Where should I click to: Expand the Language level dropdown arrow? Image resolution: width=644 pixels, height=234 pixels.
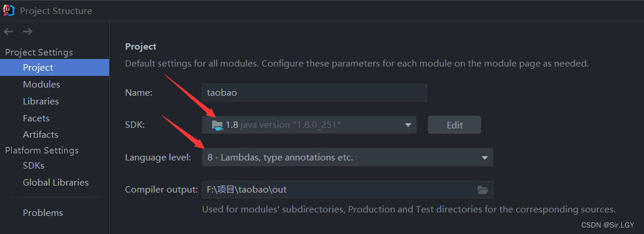tap(485, 158)
